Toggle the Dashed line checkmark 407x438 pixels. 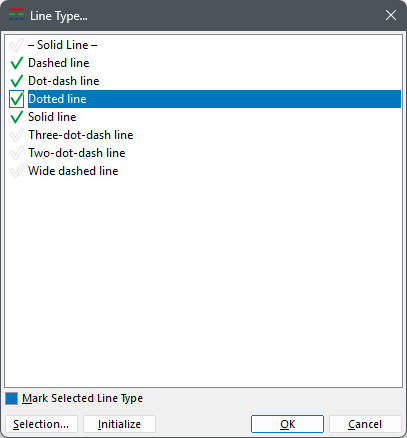point(16,63)
